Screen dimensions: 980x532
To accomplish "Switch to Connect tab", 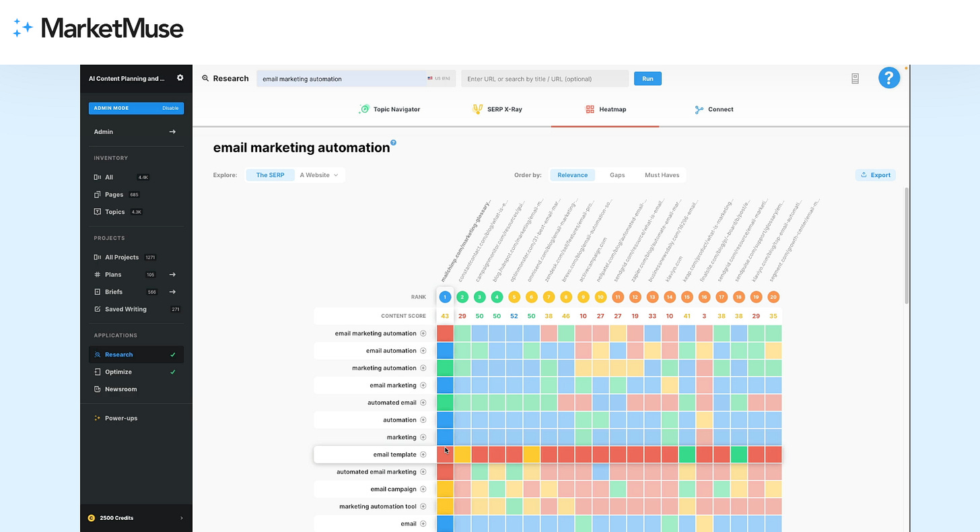I will coord(713,109).
